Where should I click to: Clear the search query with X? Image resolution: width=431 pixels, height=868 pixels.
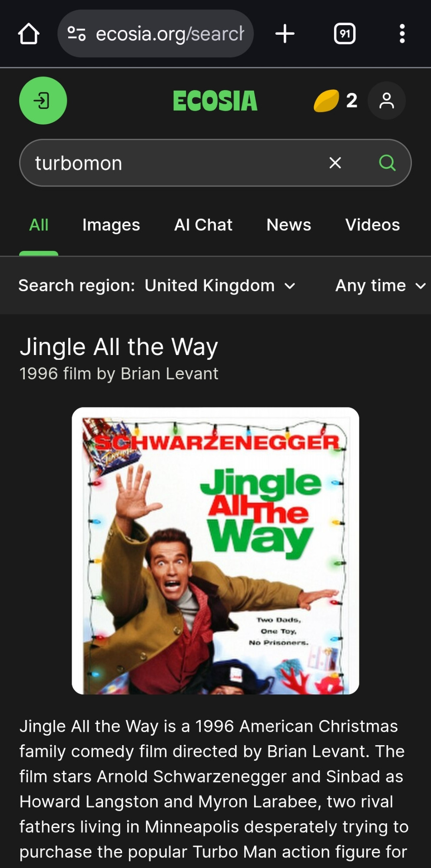(335, 163)
